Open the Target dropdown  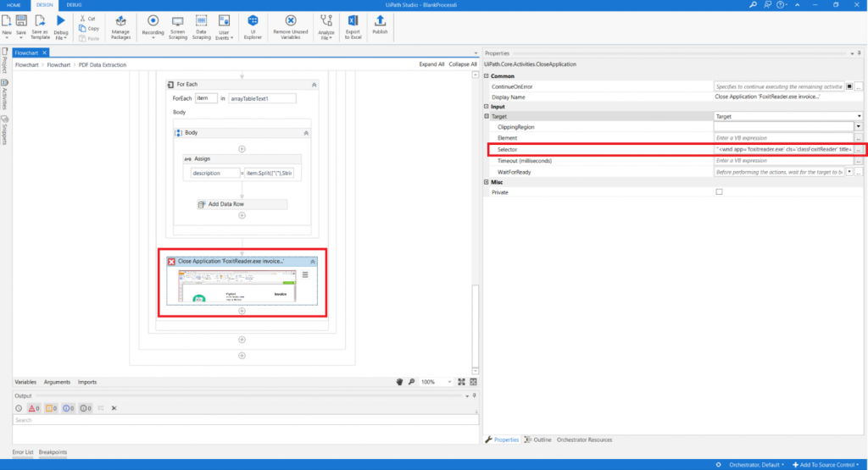point(860,117)
